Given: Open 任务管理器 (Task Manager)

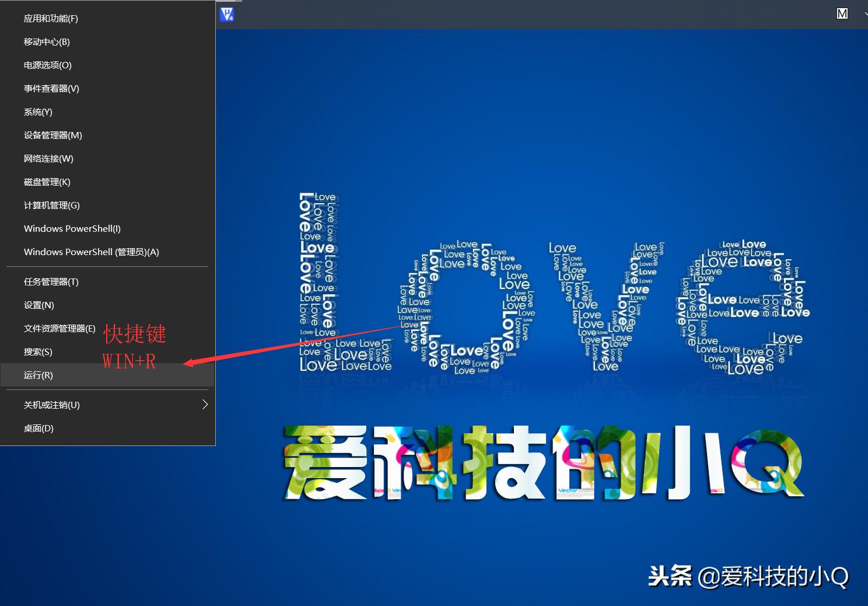Looking at the screenshot, I should [x=51, y=281].
